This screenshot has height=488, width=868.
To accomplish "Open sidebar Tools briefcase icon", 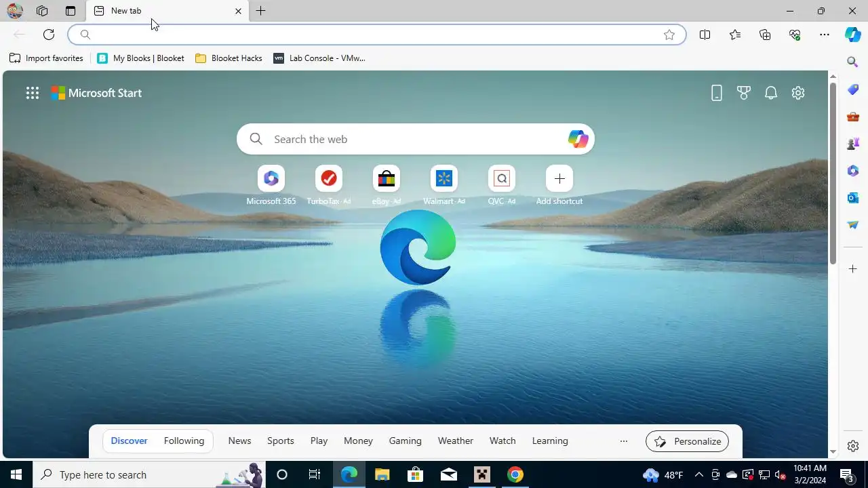I will coord(853,117).
